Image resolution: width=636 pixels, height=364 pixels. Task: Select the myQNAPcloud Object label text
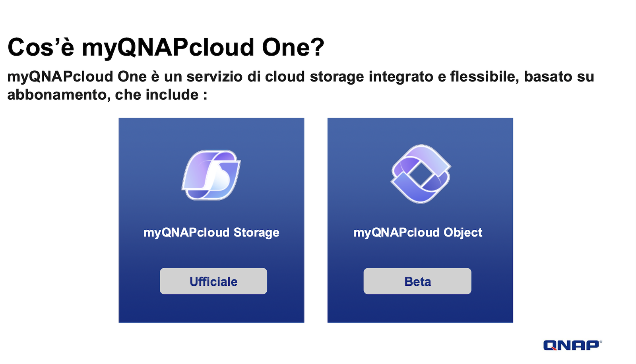click(418, 232)
